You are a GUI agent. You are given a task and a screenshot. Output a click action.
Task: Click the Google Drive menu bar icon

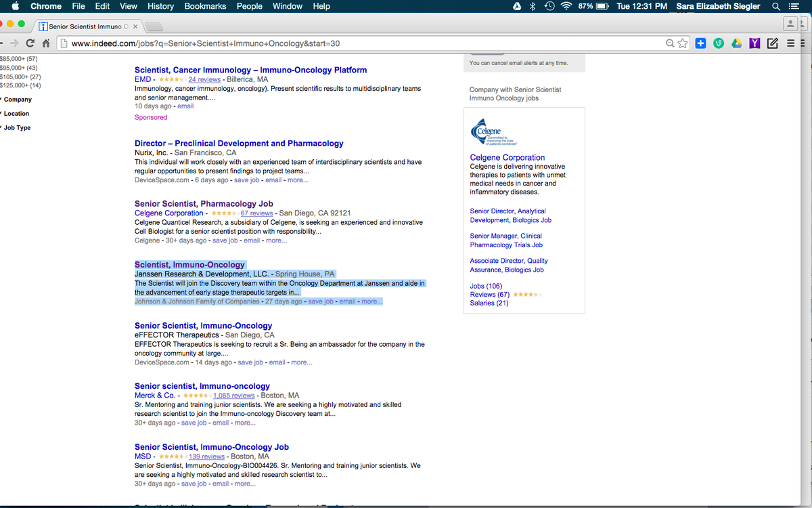coord(516,6)
